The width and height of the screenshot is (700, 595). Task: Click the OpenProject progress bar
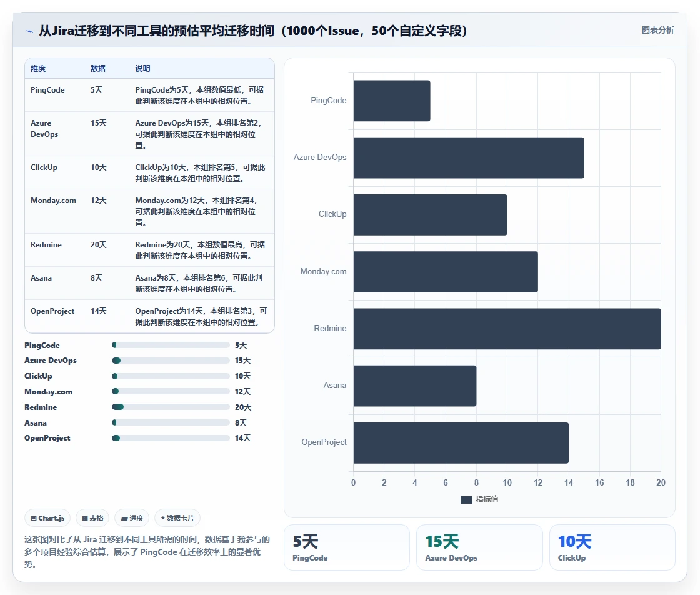171,438
